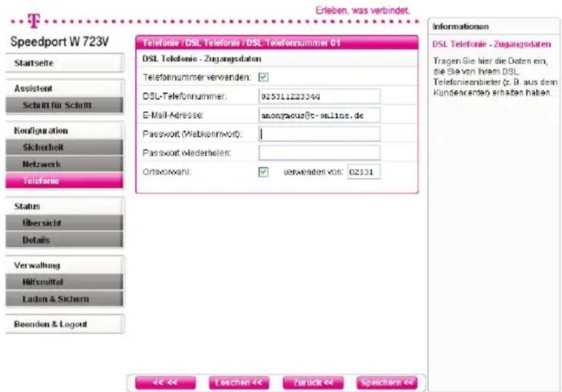
Task: Select Schritt für Schritt assistant
Action: click(x=64, y=105)
